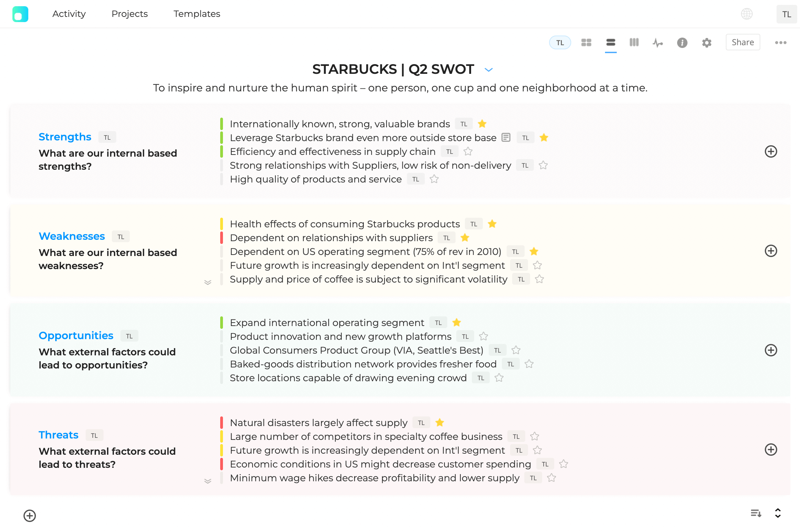
Task: Open the activity feed icon
Action: coord(658,42)
